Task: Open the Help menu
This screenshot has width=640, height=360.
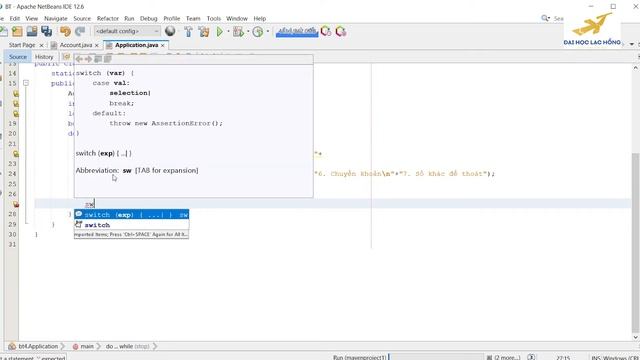Action: click(260, 18)
